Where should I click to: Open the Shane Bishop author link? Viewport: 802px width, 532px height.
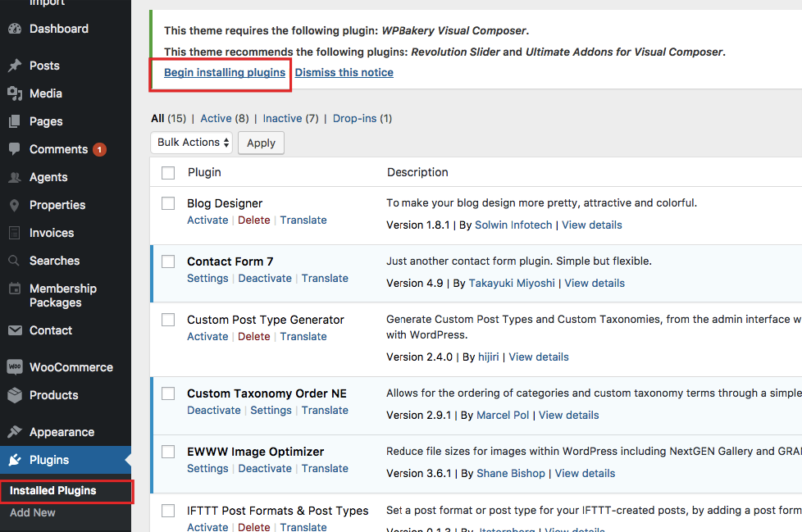[x=511, y=473]
